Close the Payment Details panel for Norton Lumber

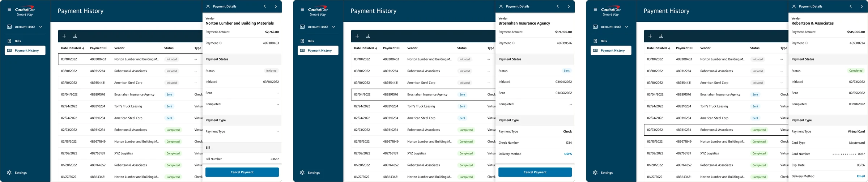[208, 7]
